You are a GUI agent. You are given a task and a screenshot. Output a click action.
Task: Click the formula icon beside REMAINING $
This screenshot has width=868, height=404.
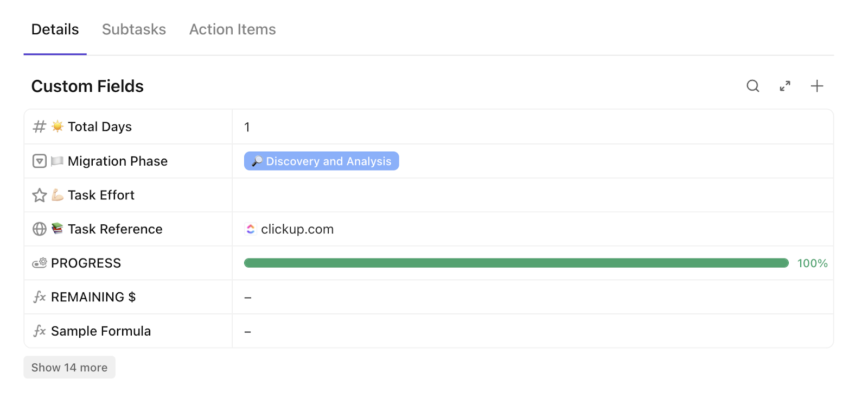coord(40,297)
